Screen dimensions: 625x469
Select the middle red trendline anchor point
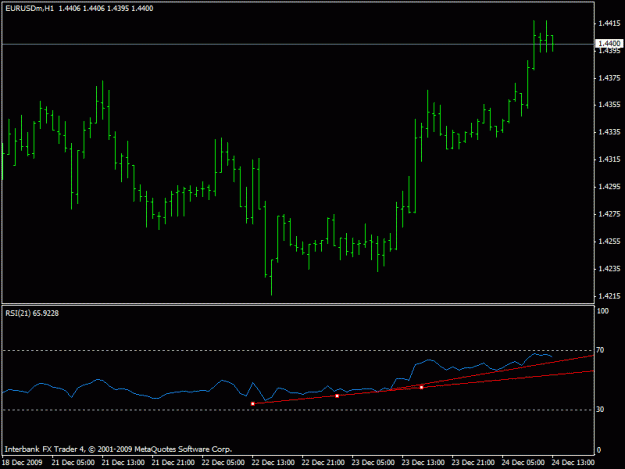pyautogui.click(x=337, y=396)
